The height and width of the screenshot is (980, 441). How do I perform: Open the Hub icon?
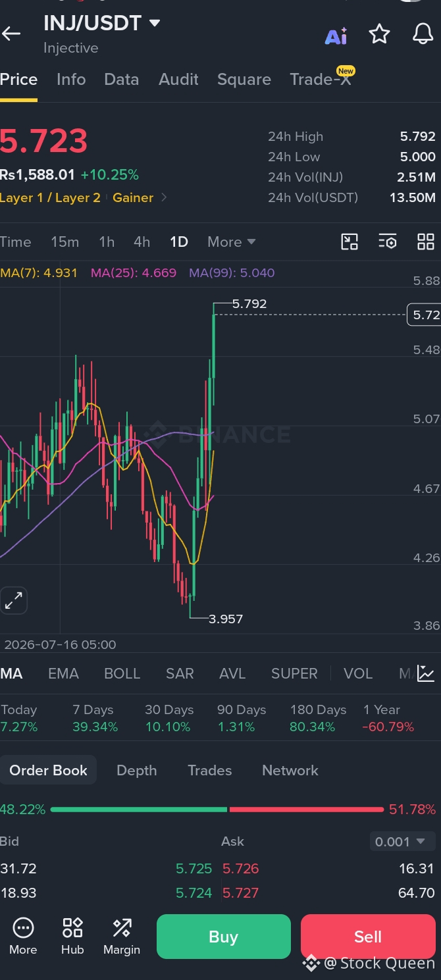72,937
